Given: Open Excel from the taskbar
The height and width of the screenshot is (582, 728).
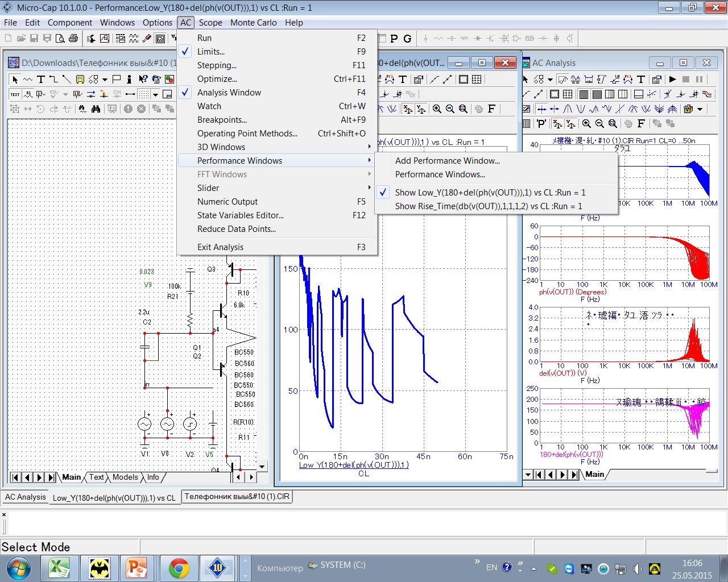Looking at the screenshot, I should [x=59, y=568].
